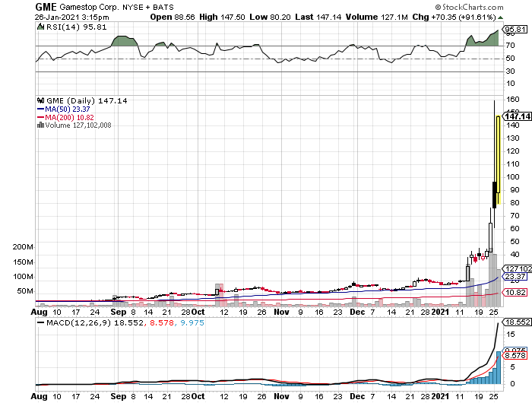Click the 160 price axis label
This screenshot has height=403, width=532.
pyautogui.click(x=513, y=100)
